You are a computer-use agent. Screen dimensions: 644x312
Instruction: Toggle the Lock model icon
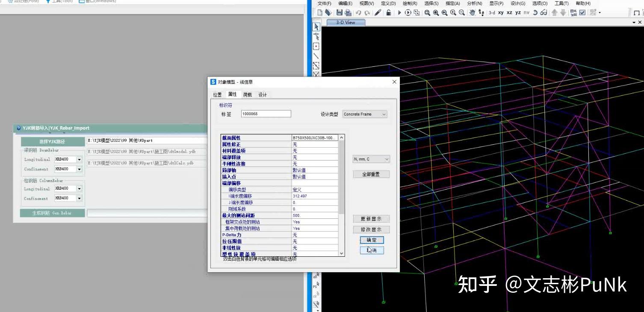click(x=388, y=12)
